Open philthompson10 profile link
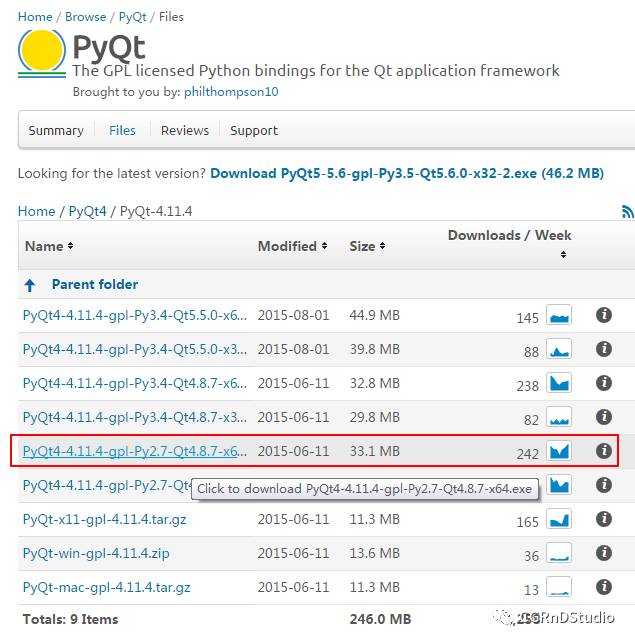Viewport: 635px width, 643px height. point(231,91)
